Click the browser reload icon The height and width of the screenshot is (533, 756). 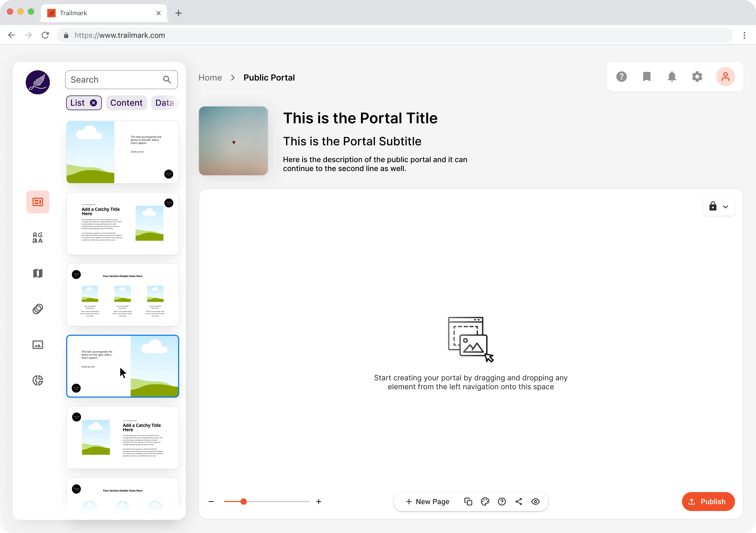pyautogui.click(x=45, y=35)
